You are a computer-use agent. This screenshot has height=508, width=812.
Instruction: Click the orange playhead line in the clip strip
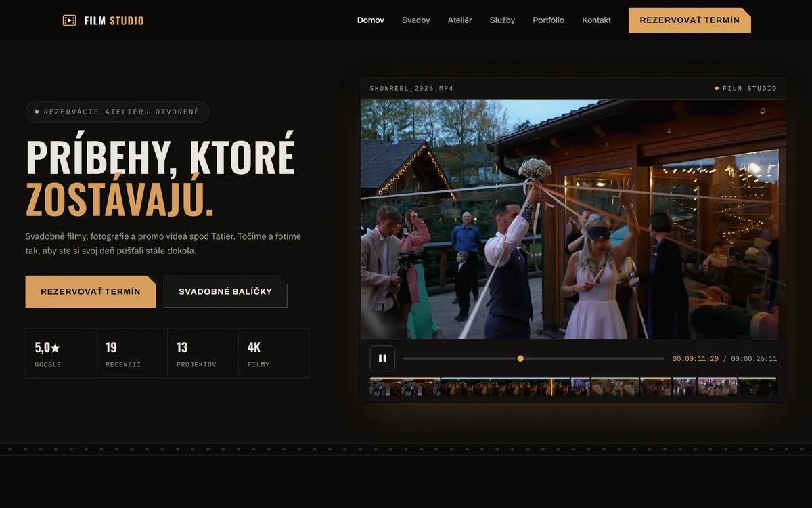pos(551,387)
